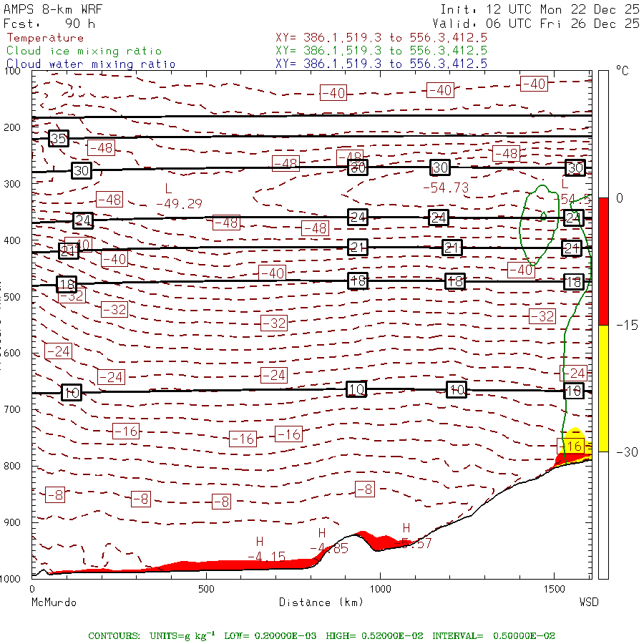Click the boxed '35' contour label
This screenshot has height=644, width=644.
click(59, 138)
